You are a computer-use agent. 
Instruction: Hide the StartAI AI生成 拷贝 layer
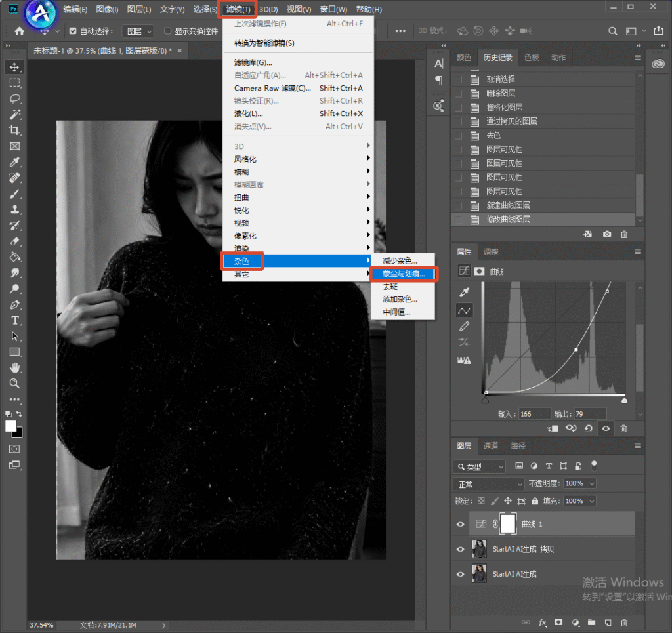pyautogui.click(x=460, y=549)
